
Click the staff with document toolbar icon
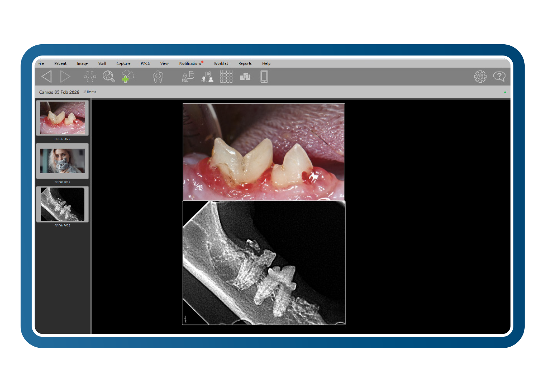click(x=188, y=77)
